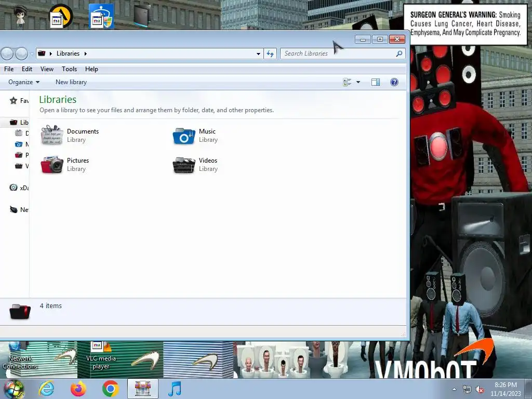Click the muted volume tray icon
The image size is (532, 399).
pos(480,390)
